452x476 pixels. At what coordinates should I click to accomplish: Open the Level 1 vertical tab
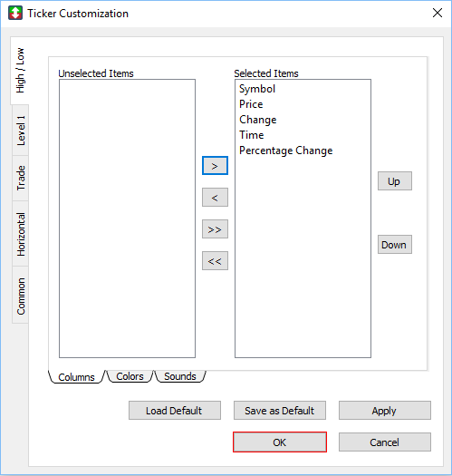[21, 131]
